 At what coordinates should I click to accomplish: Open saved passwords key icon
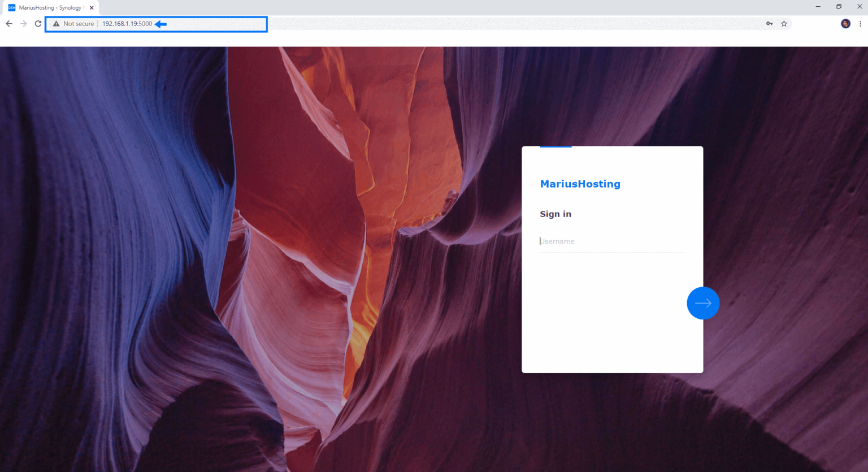tap(769, 24)
